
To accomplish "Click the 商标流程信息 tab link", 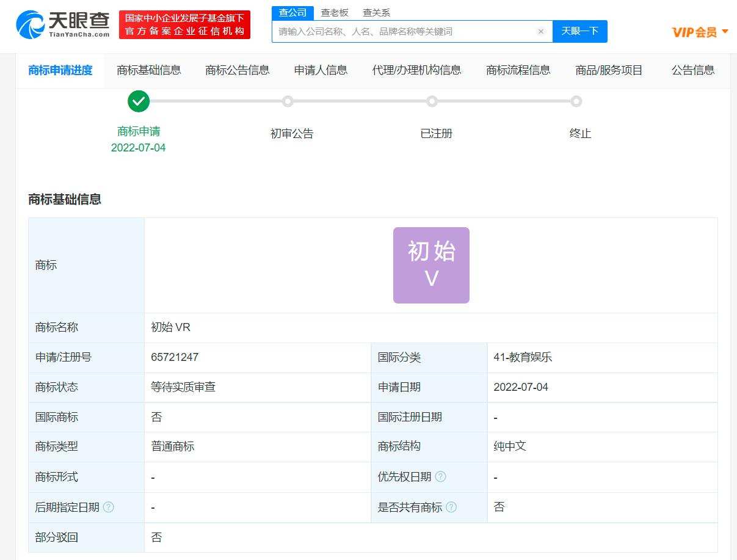I will (518, 70).
